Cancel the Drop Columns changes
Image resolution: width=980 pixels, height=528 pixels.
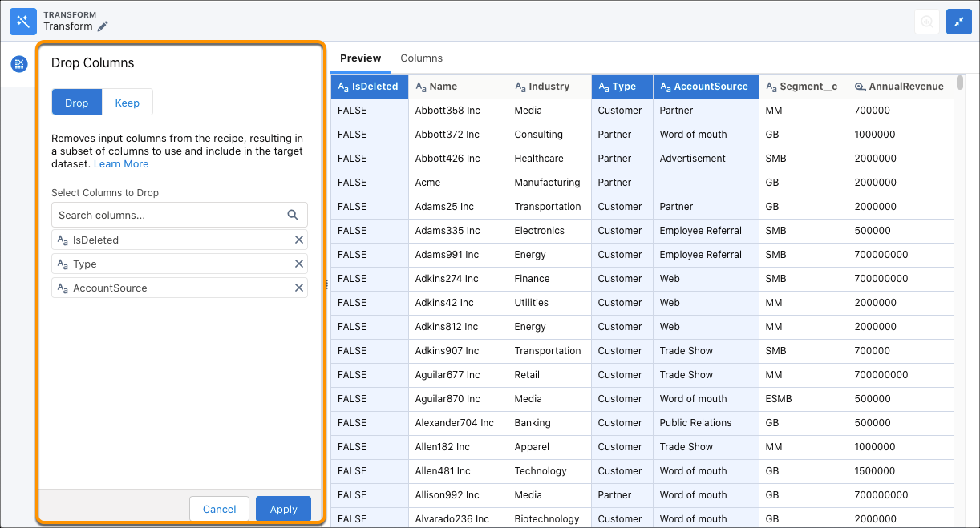(x=219, y=509)
